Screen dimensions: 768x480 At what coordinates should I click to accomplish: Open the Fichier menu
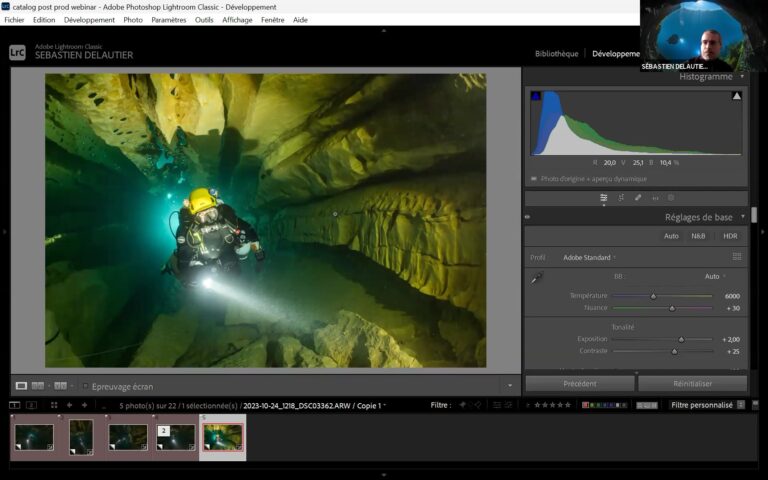pyautogui.click(x=14, y=20)
